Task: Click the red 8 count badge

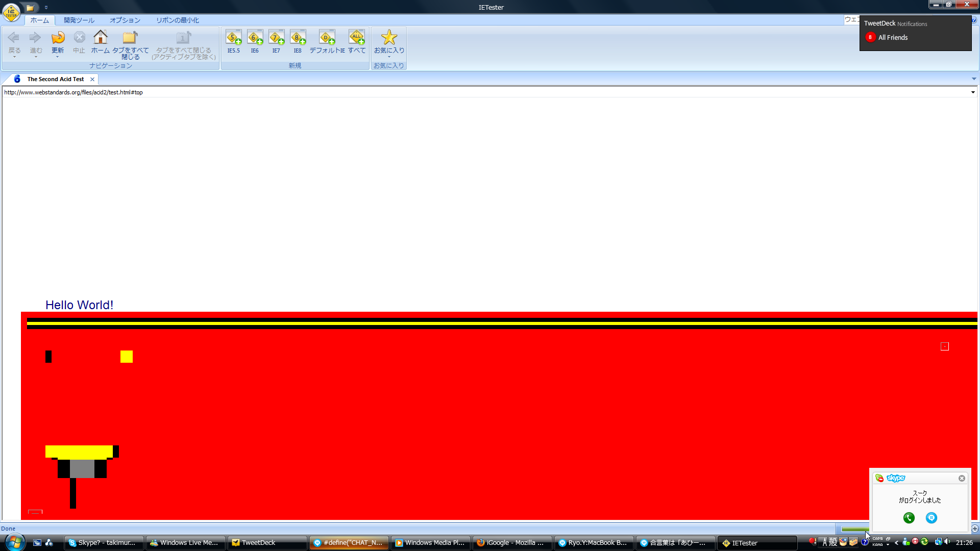Action: (x=870, y=37)
